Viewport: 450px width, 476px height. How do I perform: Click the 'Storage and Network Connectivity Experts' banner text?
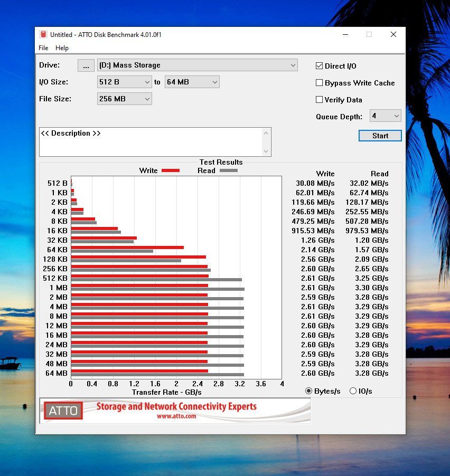pyautogui.click(x=176, y=406)
